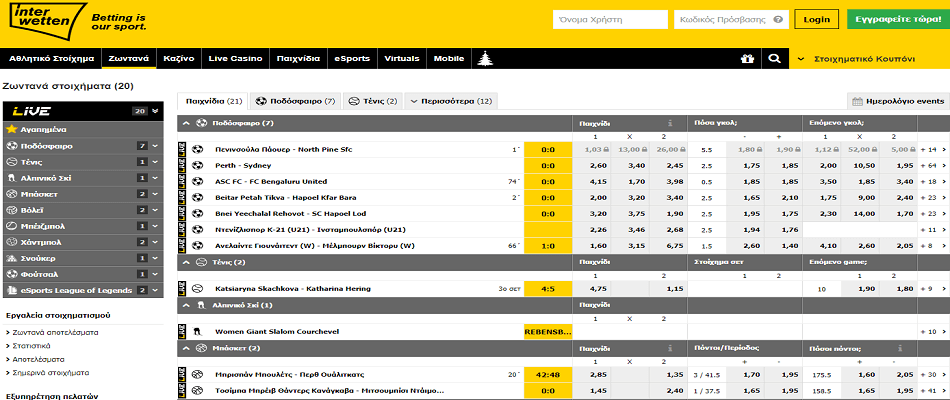Click volleyball icon in Βόλεϊ sidebar row
Screen dimensions: 950x400
pyautogui.click(x=11, y=210)
